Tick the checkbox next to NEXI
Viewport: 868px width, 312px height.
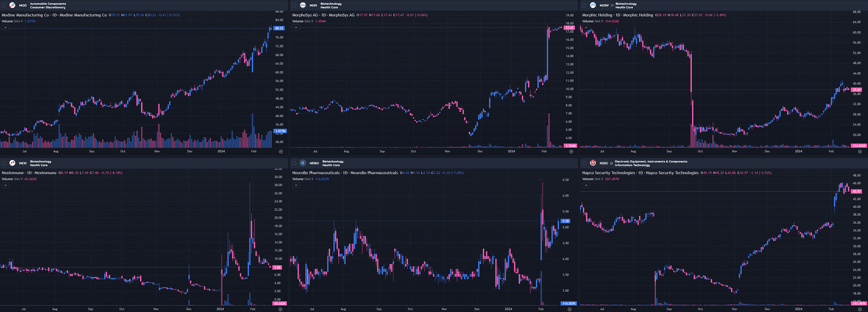pos(4,163)
